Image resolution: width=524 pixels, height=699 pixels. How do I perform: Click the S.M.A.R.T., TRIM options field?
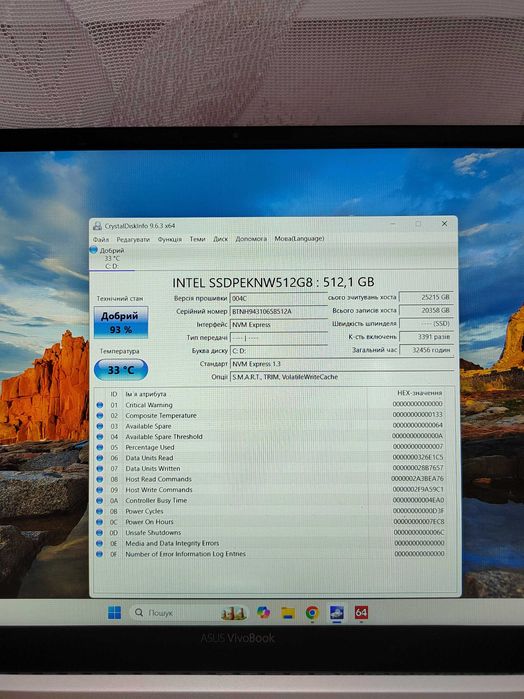[342, 377]
